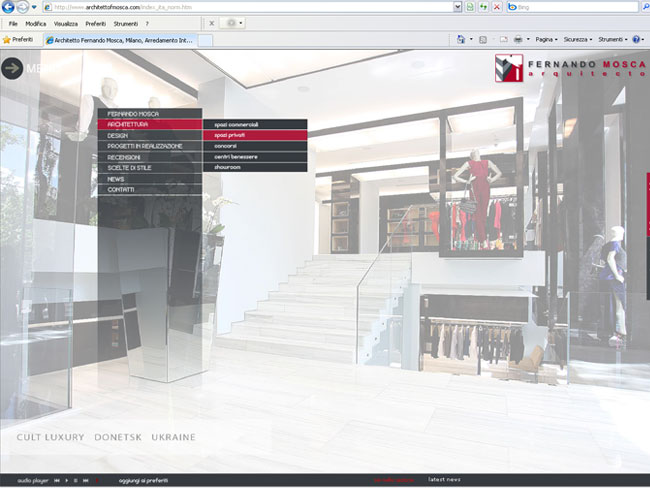Click the compatibility view icon
650x488 pixels.
[x=470, y=7]
